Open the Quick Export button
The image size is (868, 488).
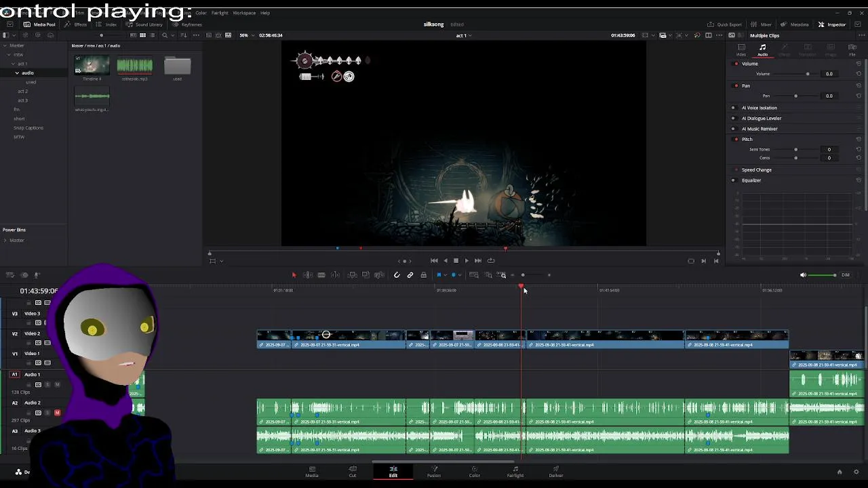point(724,24)
